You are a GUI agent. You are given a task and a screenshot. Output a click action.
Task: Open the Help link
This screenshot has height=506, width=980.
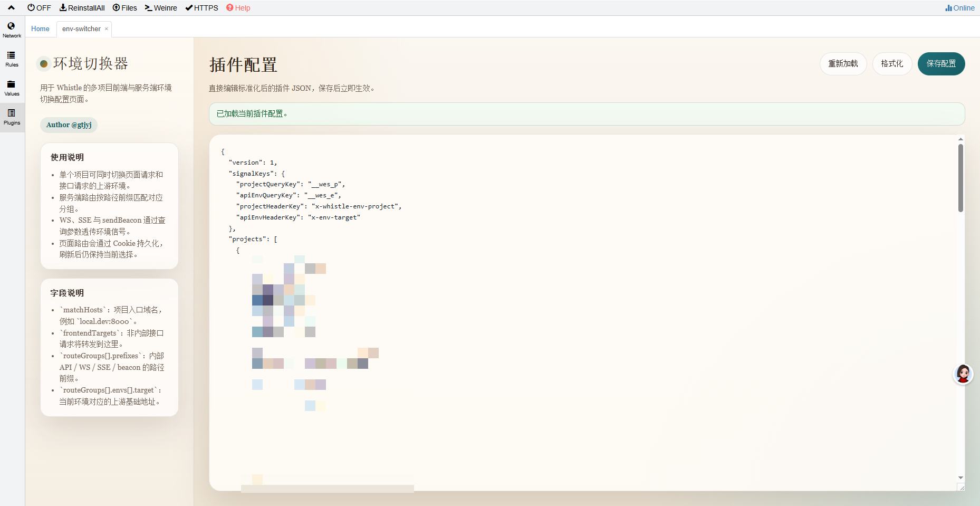coord(238,8)
